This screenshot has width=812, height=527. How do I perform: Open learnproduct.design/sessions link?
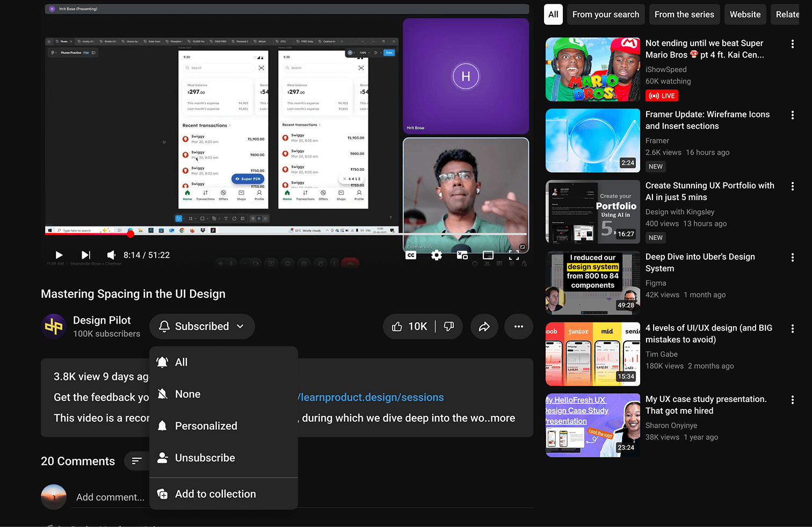click(371, 397)
